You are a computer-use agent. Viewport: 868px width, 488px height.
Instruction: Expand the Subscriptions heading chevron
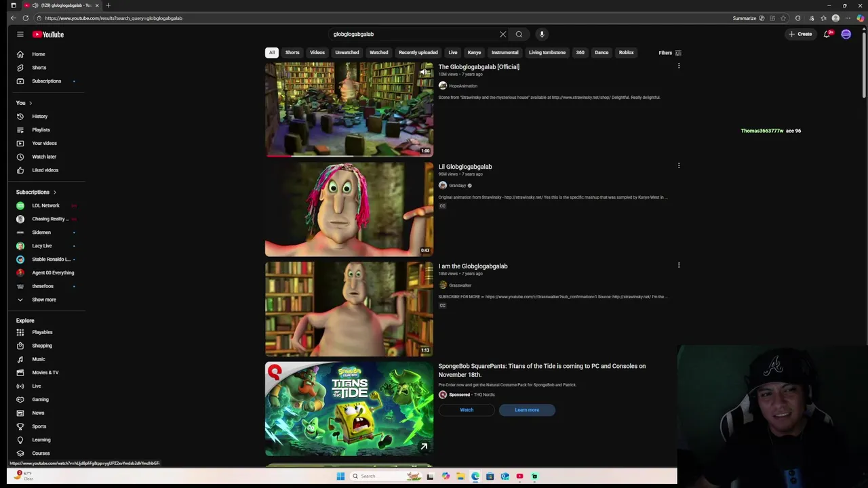(x=55, y=192)
